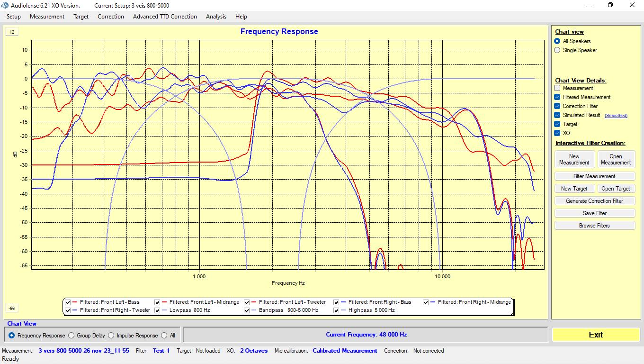Screen dimensions: 644x364
Task: Hide the Filtered: Front Left - Midrange trace
Action: click(x=158, y=302)
